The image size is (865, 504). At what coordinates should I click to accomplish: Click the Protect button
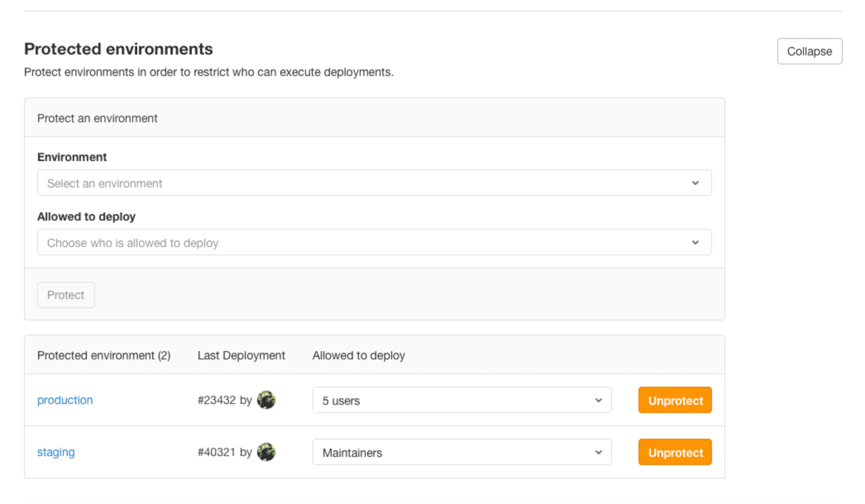click(x=65, y=295)
